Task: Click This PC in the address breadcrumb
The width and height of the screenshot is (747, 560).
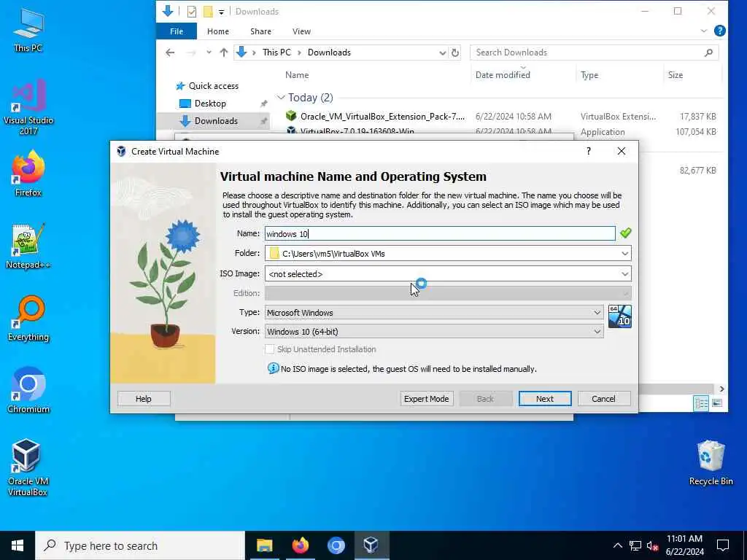Action: (276, 52)
